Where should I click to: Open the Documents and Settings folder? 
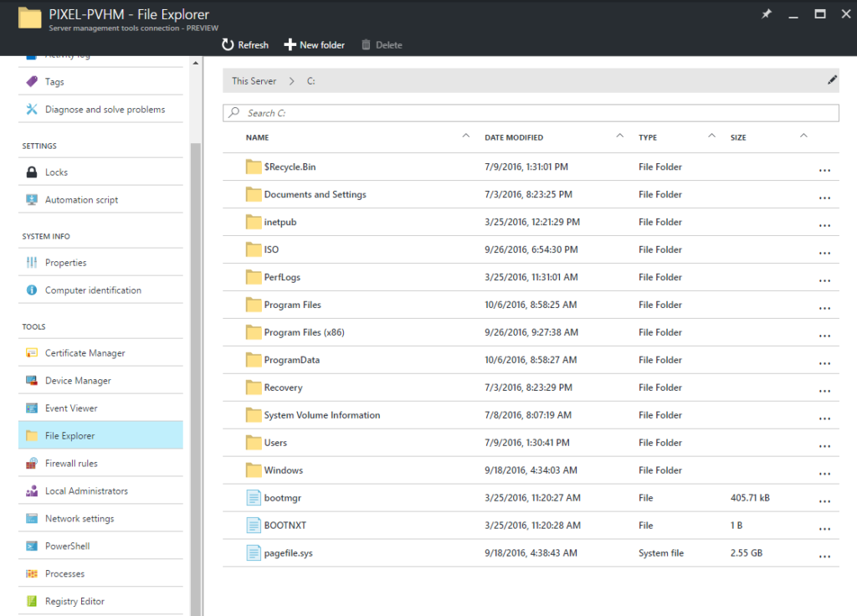[x=315, y=194]
